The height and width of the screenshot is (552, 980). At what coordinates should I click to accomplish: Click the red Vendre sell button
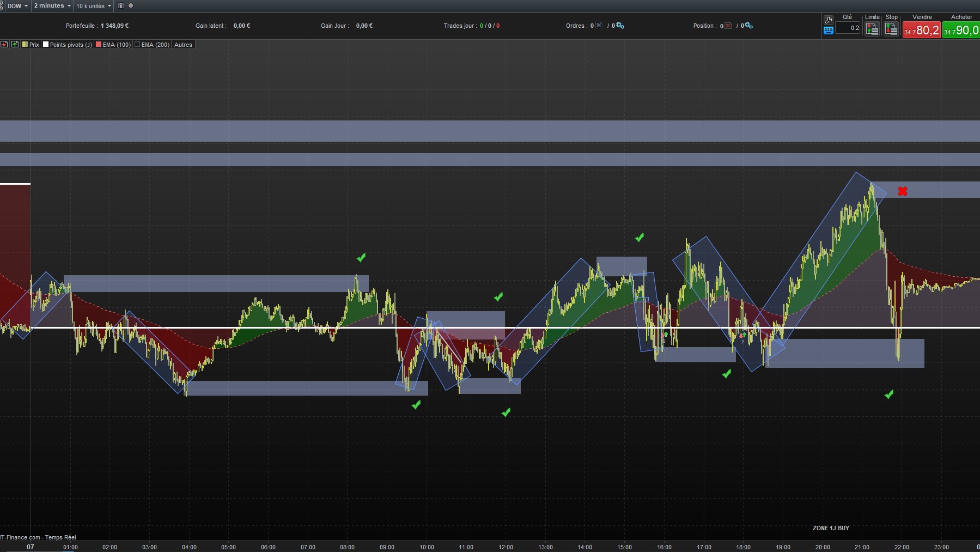[x=922, y=30]
